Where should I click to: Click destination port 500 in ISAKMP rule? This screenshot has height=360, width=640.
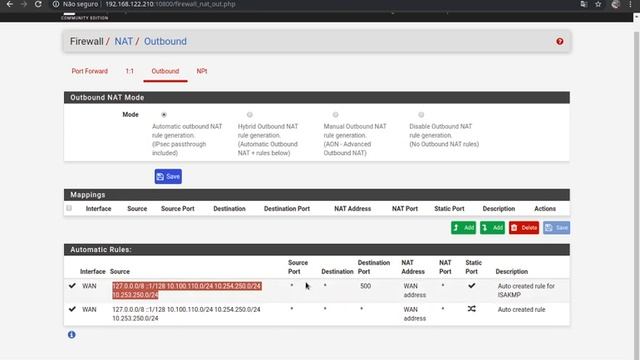pos(365,286)
